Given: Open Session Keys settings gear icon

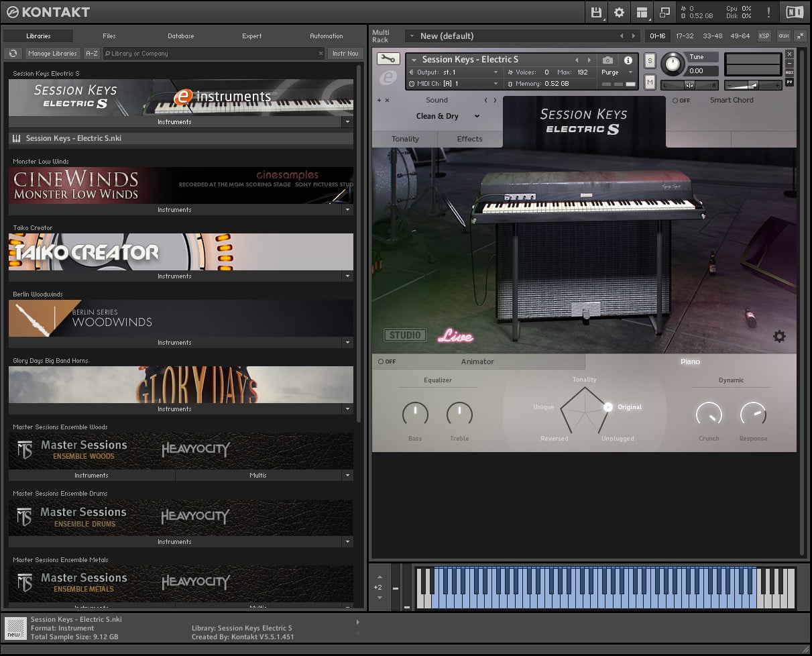Looking at the screenshot, I should [779, 337].
